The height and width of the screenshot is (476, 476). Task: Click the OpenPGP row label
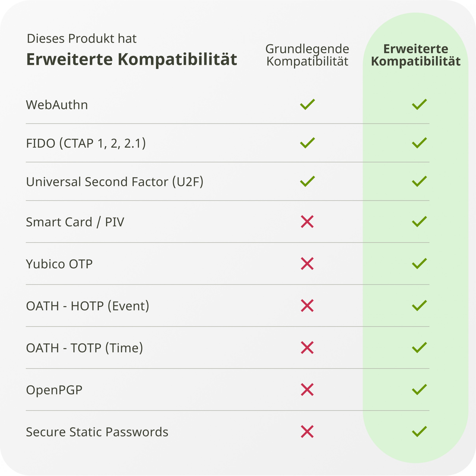click(54, 390)
